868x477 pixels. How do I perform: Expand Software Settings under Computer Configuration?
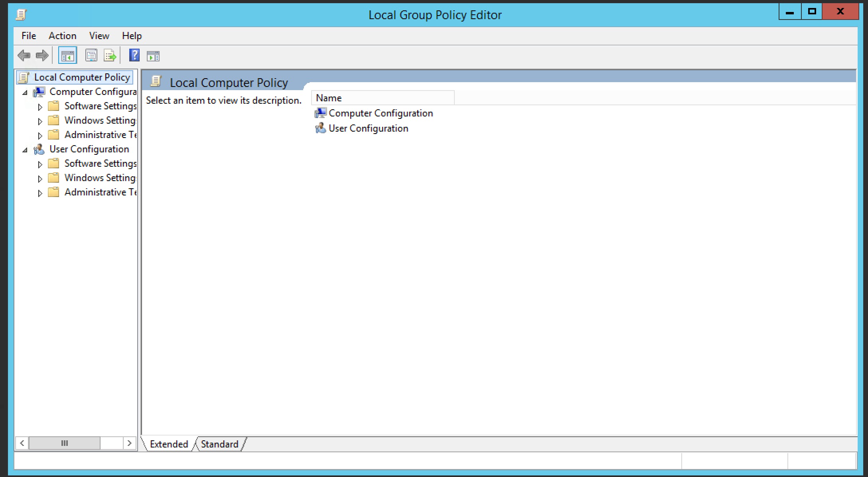pyautogui.click(x=40, y=107)
